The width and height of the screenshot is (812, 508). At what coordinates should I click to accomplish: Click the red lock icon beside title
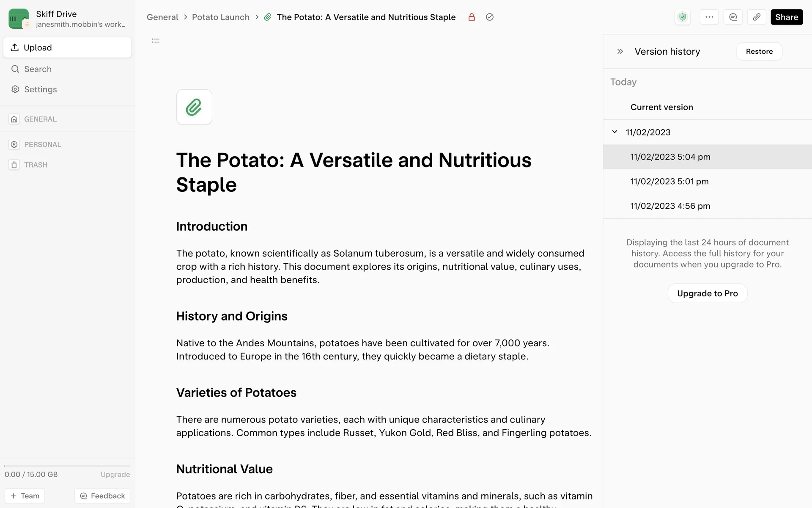coord(472,17)
